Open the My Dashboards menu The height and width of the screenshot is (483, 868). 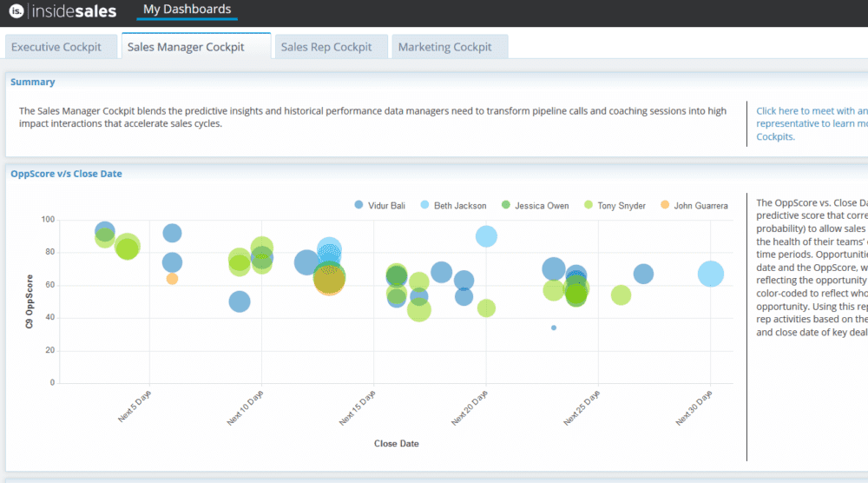pos(187,10)
